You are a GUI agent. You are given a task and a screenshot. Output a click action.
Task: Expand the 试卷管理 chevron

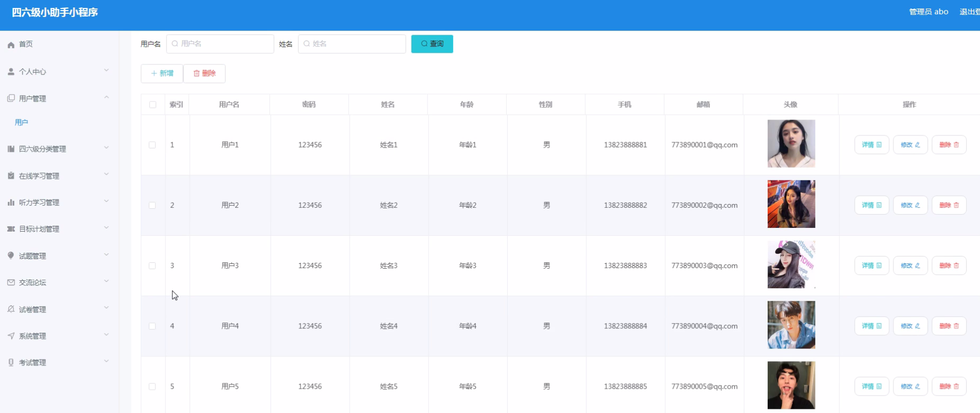(107, 308)
